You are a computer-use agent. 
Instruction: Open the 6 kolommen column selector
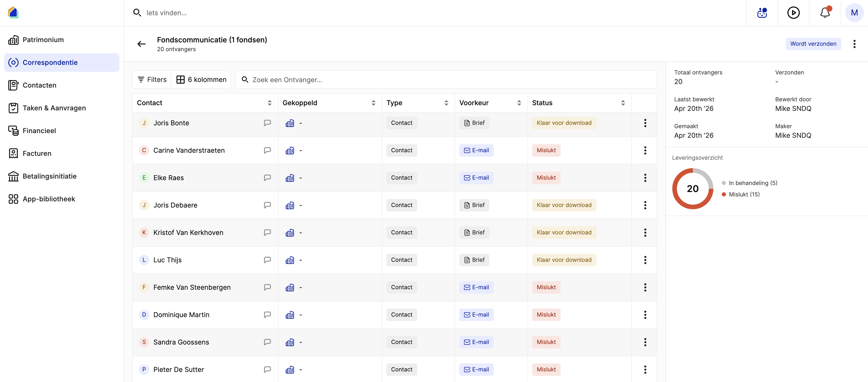point(201,80)
